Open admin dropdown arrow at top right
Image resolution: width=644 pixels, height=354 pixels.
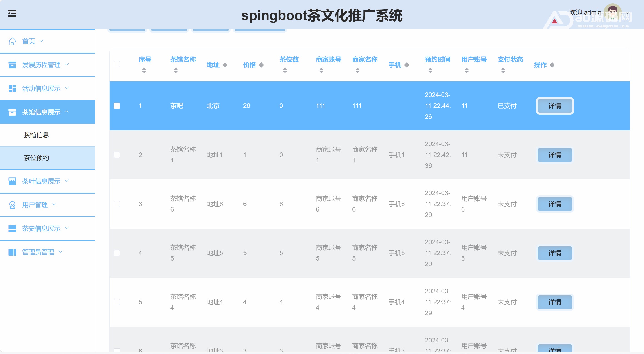(x=627, y=12)
